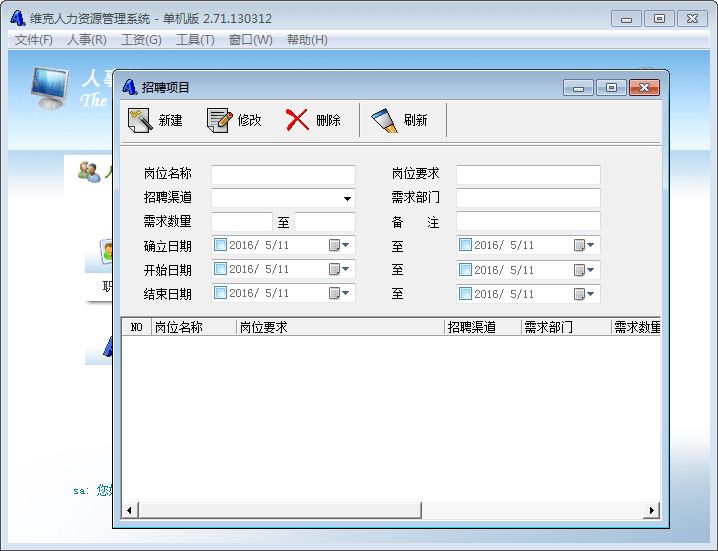
Task: Maximize the 招聘项目 dialog
Action: [611, 87]
